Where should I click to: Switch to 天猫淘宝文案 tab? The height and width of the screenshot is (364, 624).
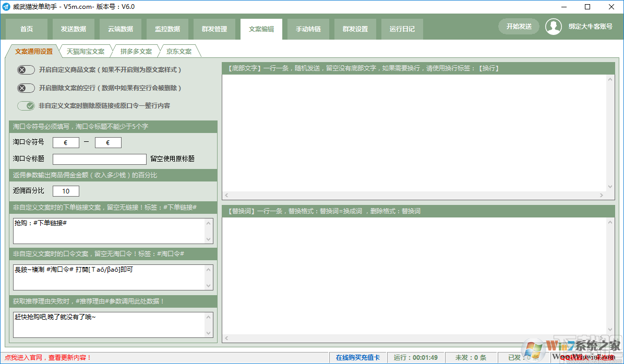tap(86, 52)
